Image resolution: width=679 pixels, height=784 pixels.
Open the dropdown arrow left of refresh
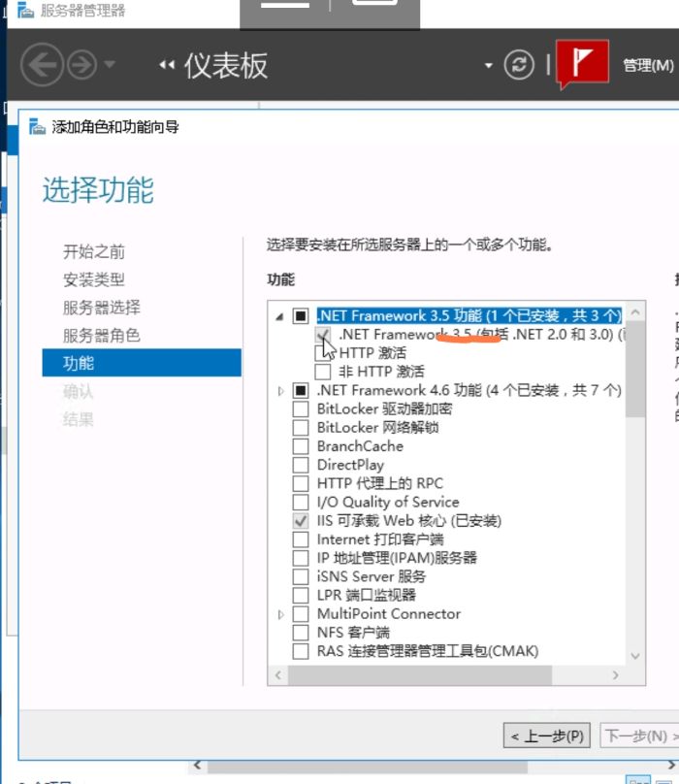489,65
